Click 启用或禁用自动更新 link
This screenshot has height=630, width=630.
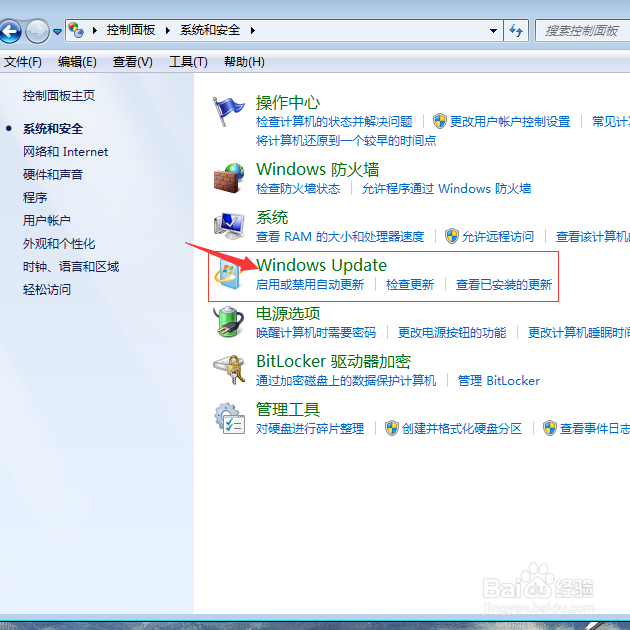[310, 284]
